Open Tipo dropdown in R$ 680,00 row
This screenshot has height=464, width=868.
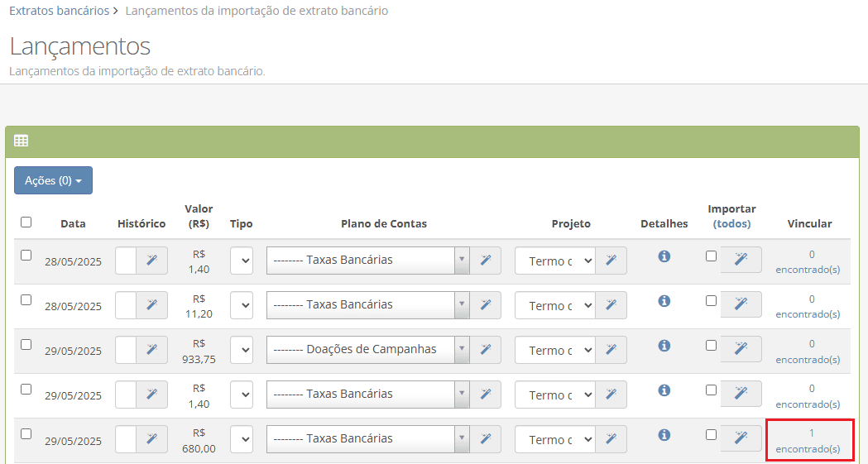(x=242, y=439)
